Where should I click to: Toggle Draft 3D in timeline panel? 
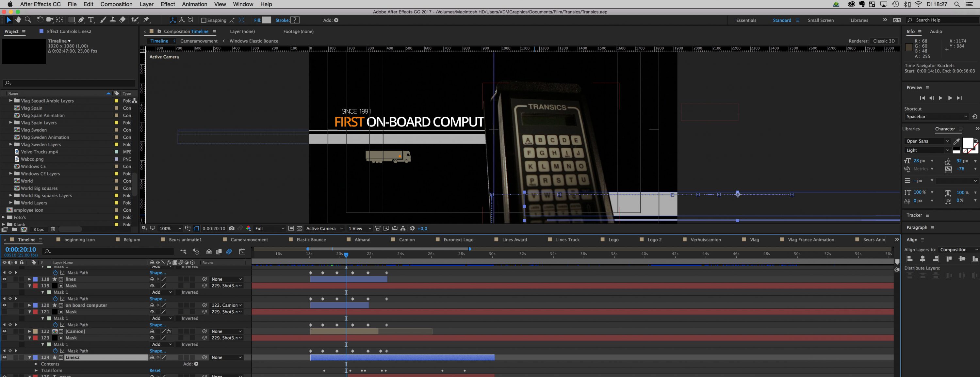click(196, 252)
